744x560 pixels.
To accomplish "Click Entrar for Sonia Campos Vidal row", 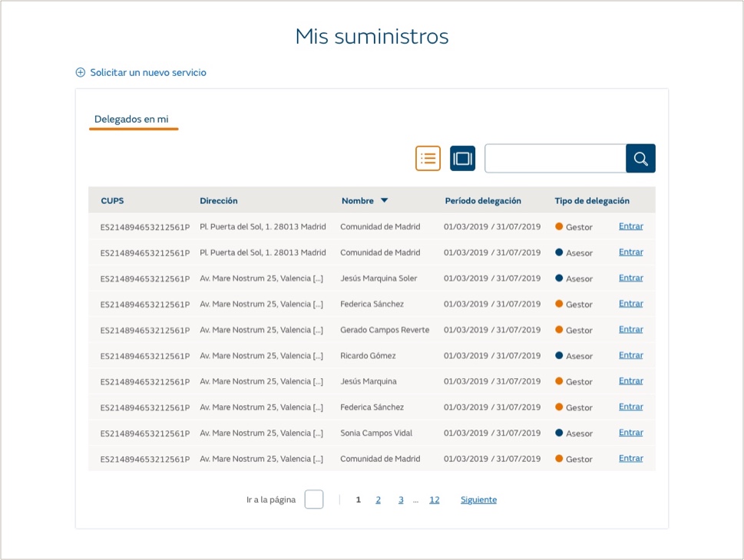I will pyautogui.click(x=631, y=433).
